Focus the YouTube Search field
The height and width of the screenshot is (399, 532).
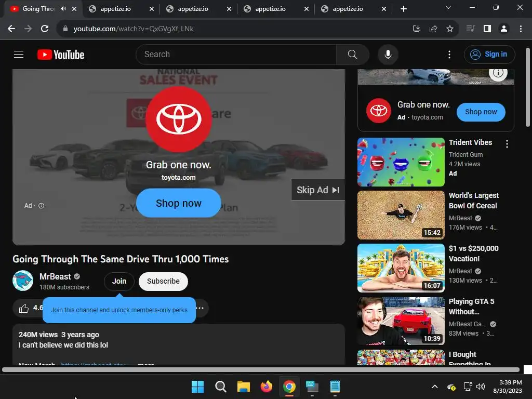(x=236, y=54)
